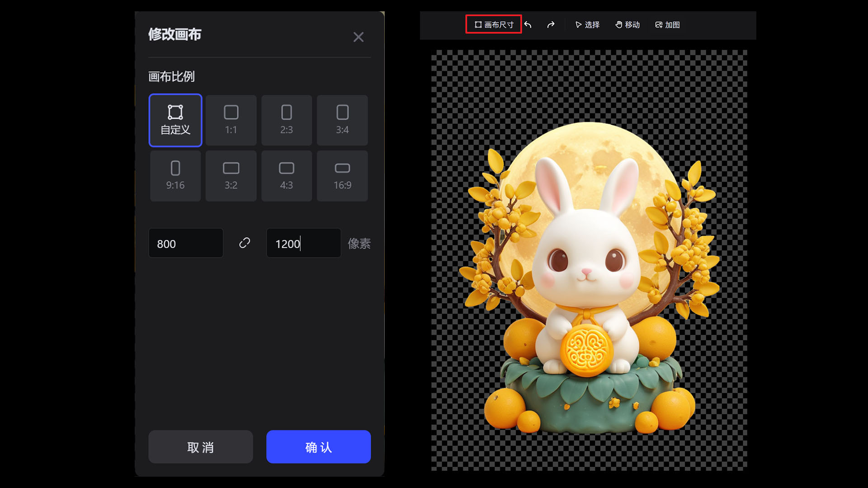Toggle the width-height link chain icon

tap(244, 243)
